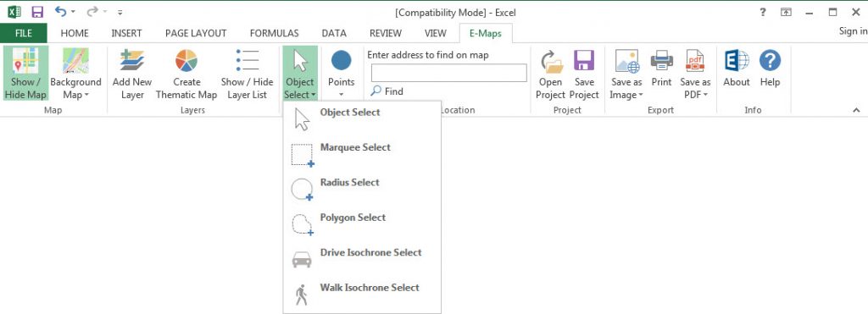The image size is (868, 314).
Task: Switch to the HOME tab
Action: coord(75,33)
